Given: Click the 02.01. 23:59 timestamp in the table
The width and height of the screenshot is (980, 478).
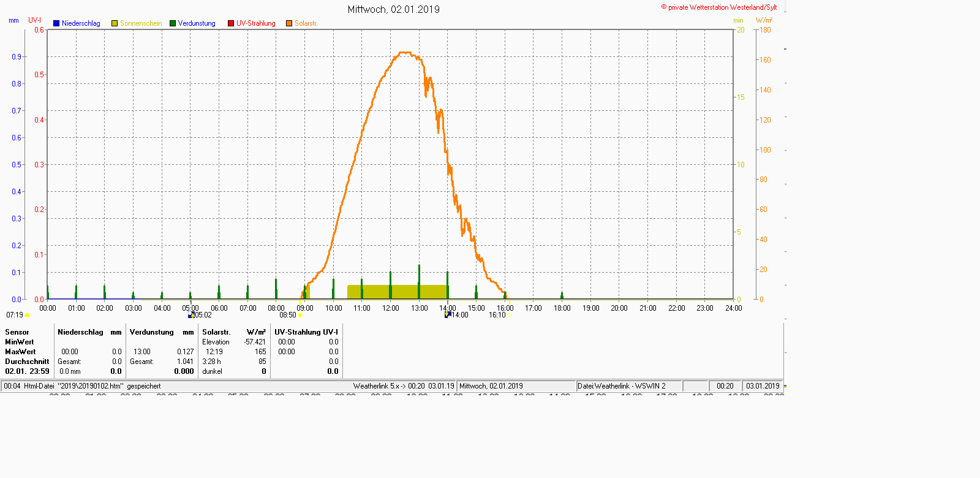Looking at the screenshot, I should 27,371.
